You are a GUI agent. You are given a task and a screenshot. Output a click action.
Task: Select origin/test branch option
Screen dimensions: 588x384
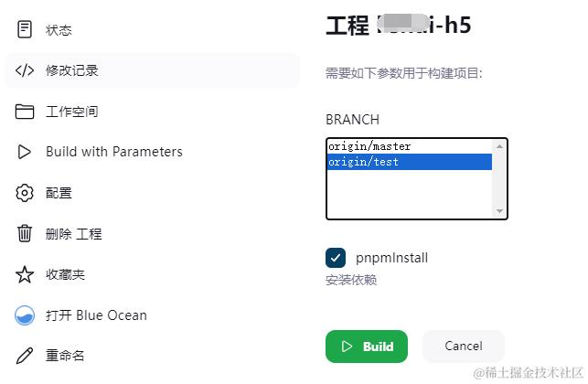pos(364,162)
